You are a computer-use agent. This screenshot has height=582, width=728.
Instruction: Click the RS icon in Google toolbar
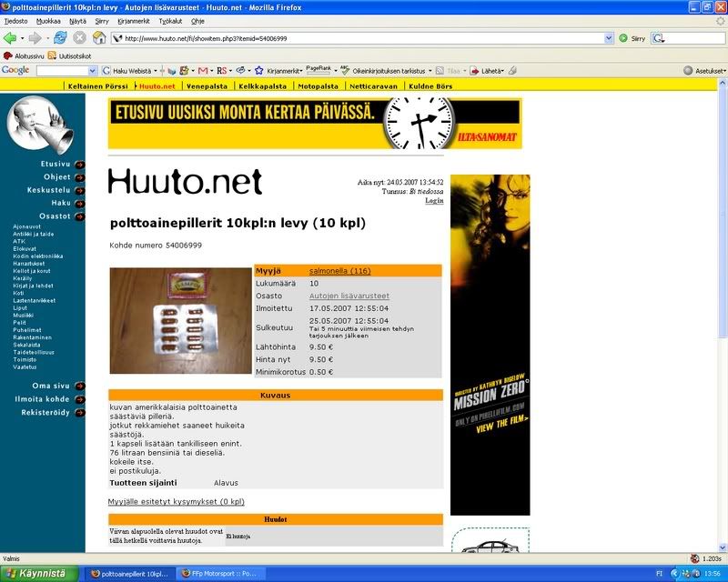coord(221,71)
